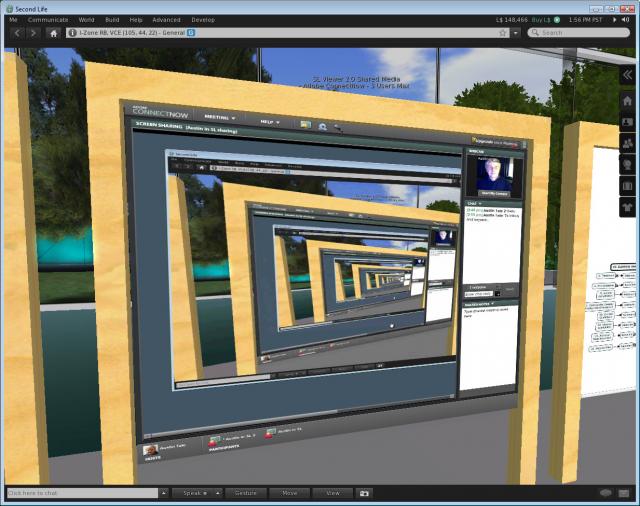Click the L$ 148,466 balance
Viewport: 640px width, 506px height.
pos(511,20)
